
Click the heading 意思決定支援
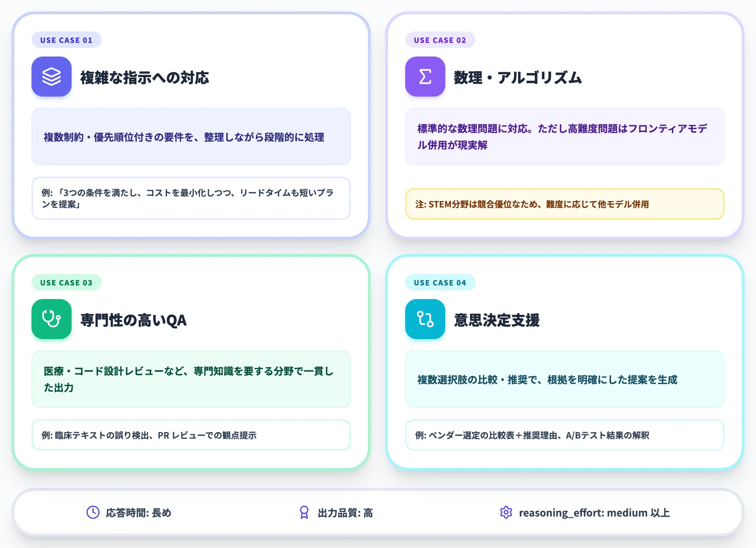click(x=497, y=320)
